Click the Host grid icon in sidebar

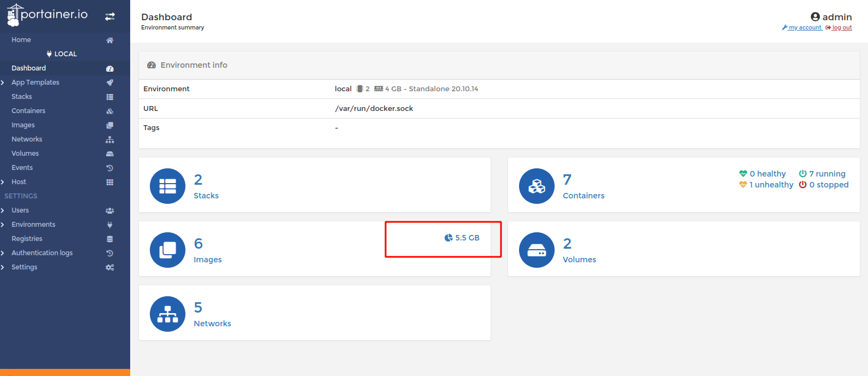point(110,182)
